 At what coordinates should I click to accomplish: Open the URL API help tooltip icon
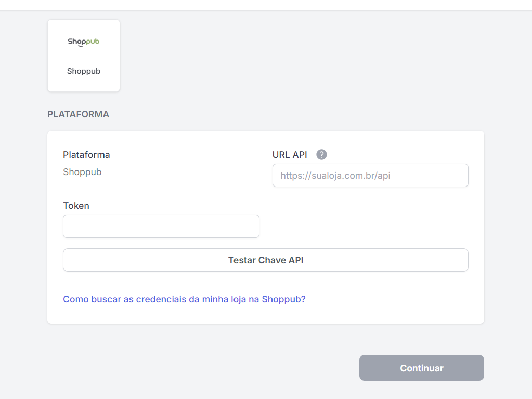point(321,155)
